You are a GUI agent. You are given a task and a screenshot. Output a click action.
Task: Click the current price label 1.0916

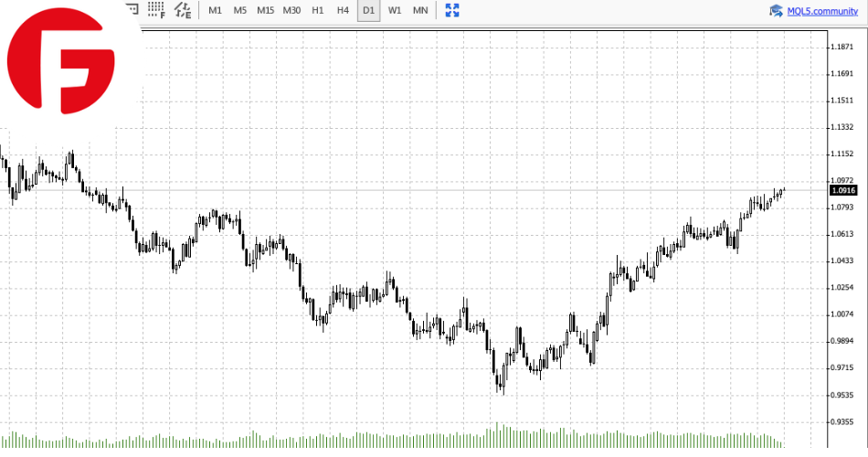[x=842, y=190]
